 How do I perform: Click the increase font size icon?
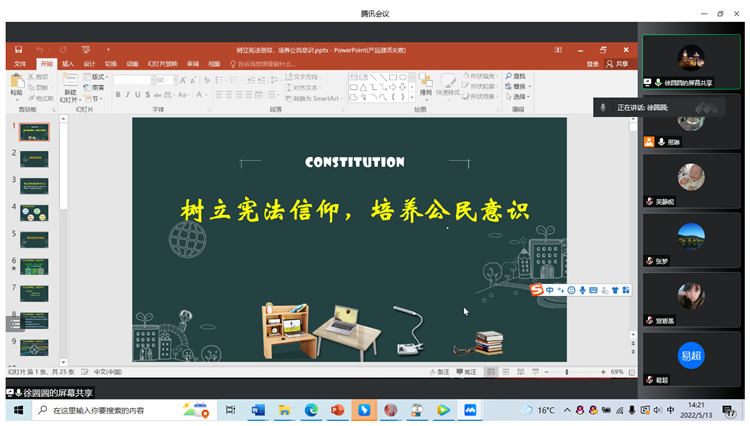183,80
